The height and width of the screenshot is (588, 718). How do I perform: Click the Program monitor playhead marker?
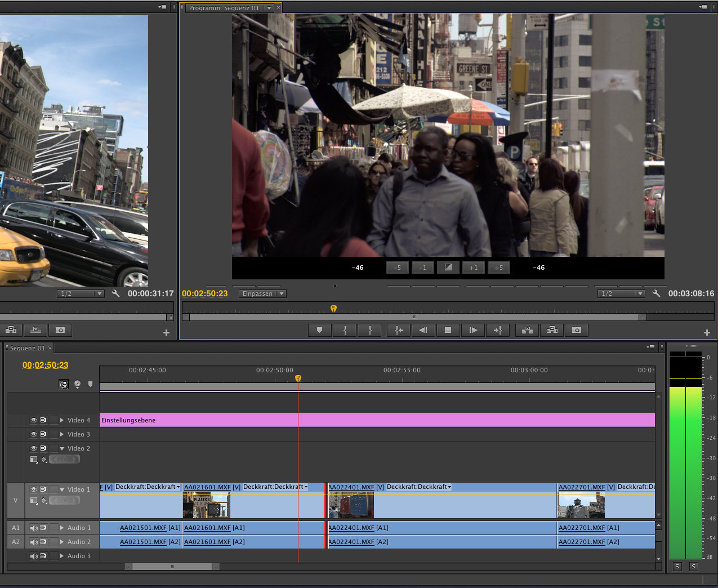coord(333,309)
